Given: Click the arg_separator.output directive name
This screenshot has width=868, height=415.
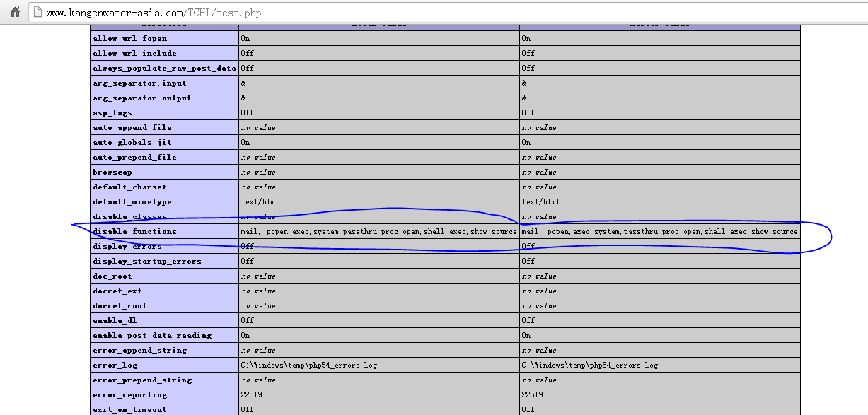Looking at the screenshot, I should pyautogui.click(x=141, y=98).
